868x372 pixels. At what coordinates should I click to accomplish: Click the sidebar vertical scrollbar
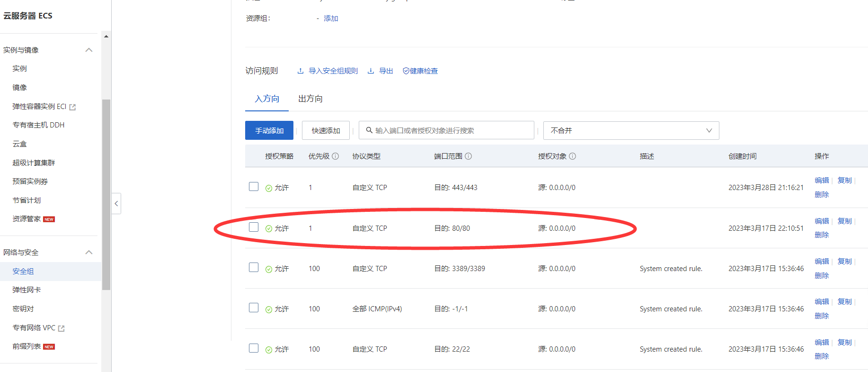(106, 194)
